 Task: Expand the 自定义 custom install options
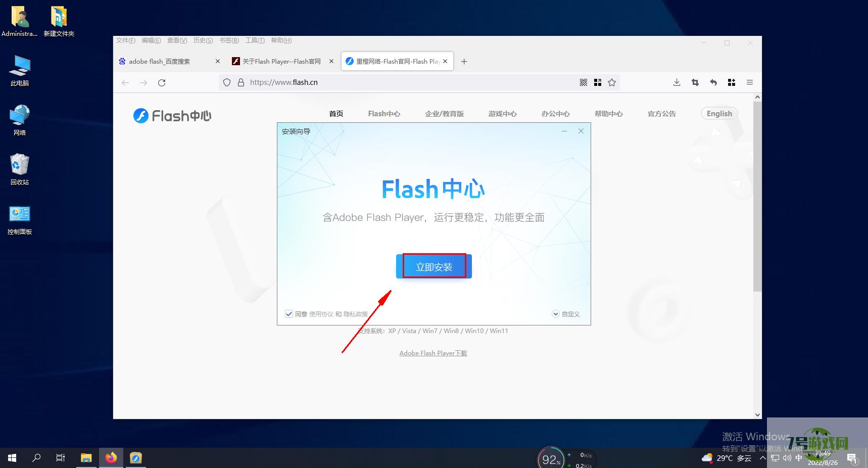[566, 314]
